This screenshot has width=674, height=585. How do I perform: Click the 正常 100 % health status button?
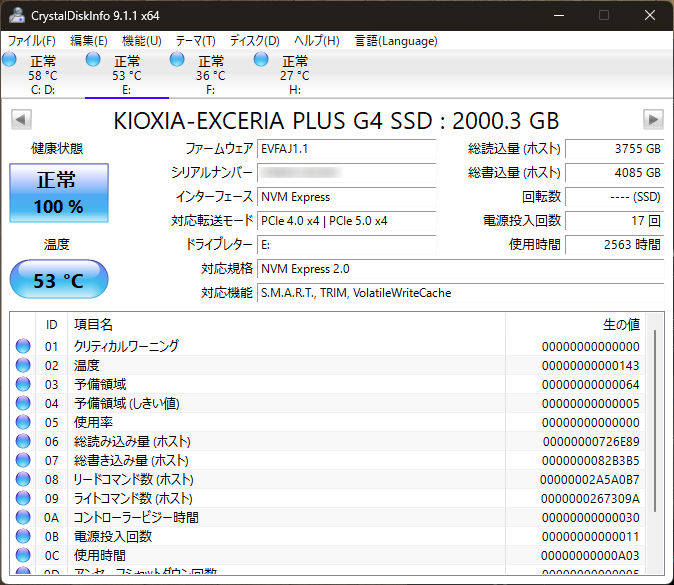[x=59, y=193]
